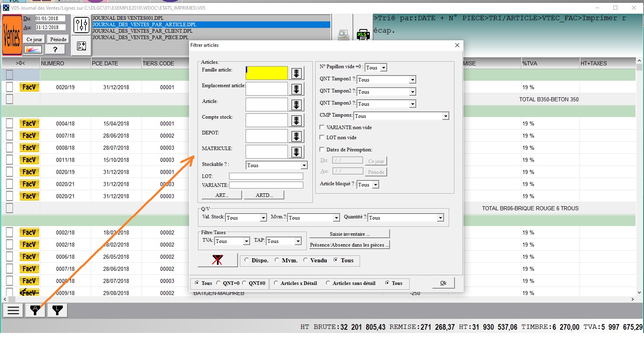Open QNT Tampon3 dropdown

click(413, 104)
